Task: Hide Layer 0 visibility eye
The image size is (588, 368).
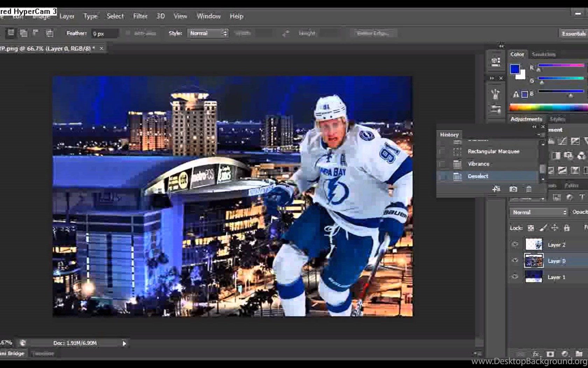Action: pyautogui.click(x=515, y=260)
